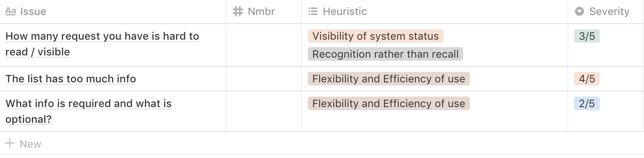The height and width of the screenshot is (158, 644).
Task: Open the Nmbr column header menu
Action: pos(264,12)
